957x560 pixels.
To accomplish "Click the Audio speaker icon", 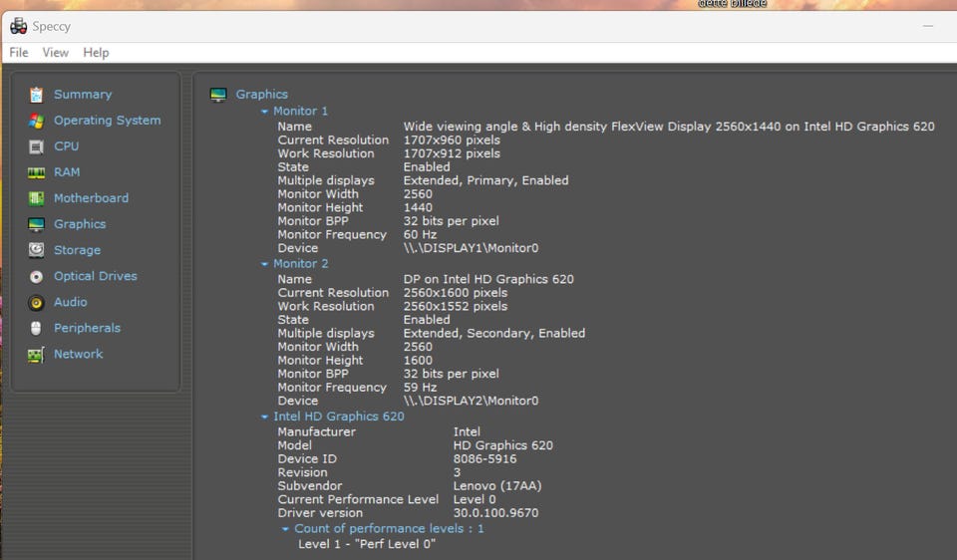I will 36,303.
